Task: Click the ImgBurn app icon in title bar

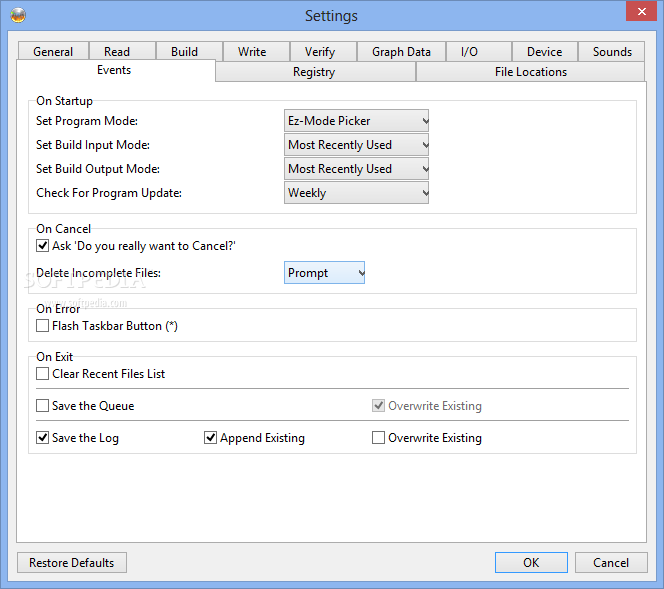Action: click(x=18, y=15)
